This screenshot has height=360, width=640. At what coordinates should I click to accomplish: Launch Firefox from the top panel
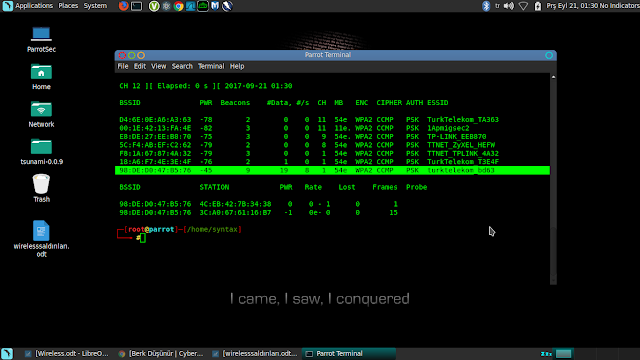tap(123, 6)
